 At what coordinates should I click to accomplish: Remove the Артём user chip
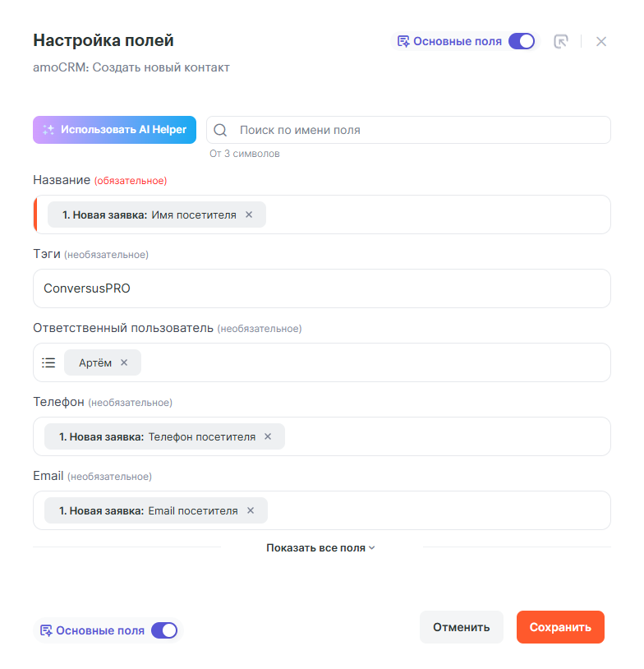(x=124, y=362)
